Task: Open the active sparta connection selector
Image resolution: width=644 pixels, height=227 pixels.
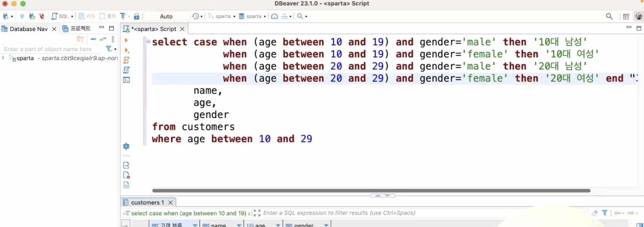Action: click(222, 16)
